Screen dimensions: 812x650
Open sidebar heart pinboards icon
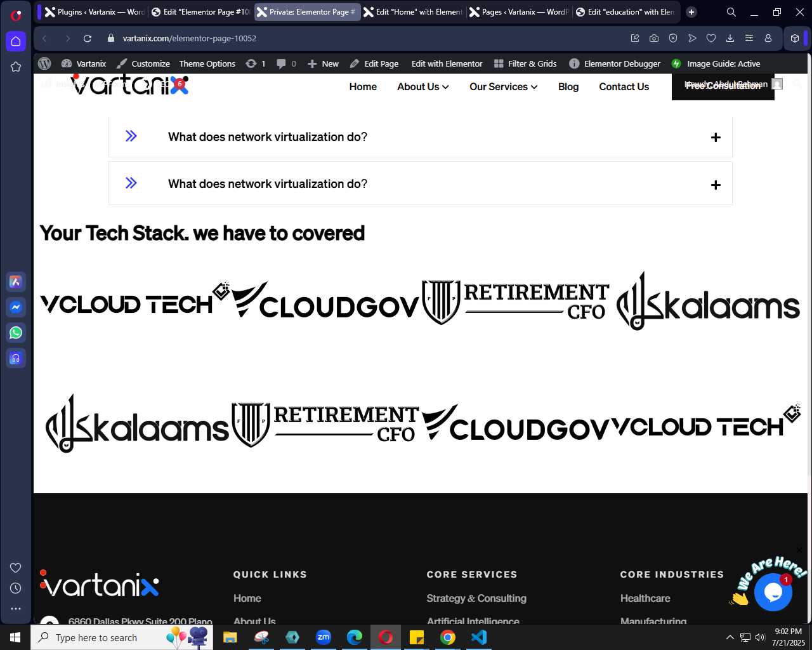[16, 567]
